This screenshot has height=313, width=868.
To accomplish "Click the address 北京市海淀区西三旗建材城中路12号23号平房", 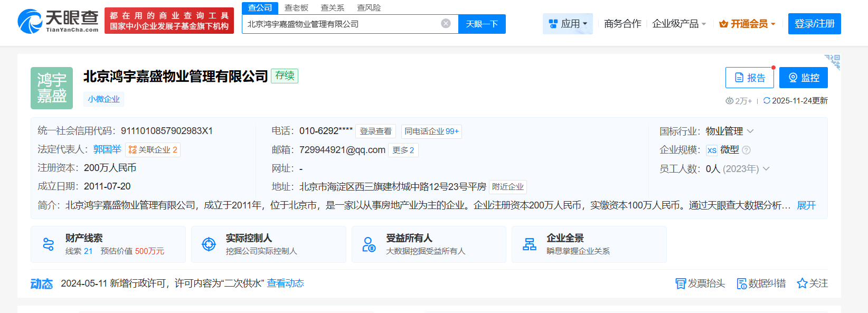I will coord(393,187).
